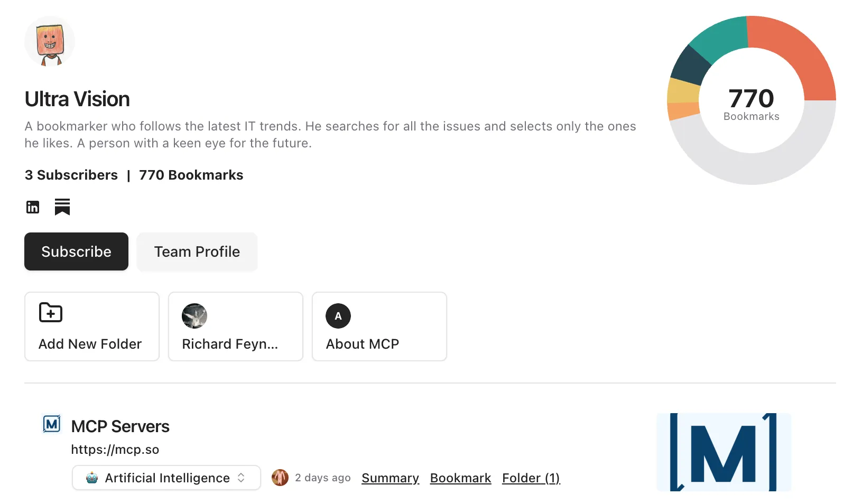This screenshot has height=504, width=853.
Task: Click the small user avatar beside 2 days ago
Action: [280, 478]
